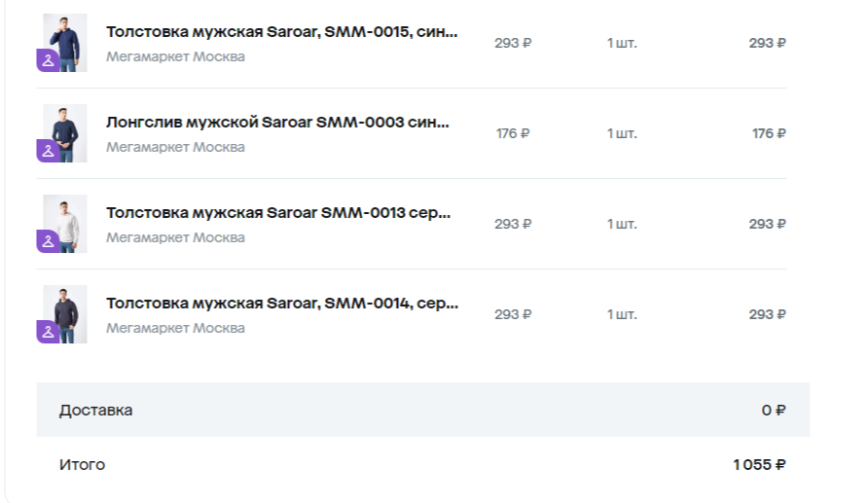The width and height of the screenshot is (868, 503).
Task: Click Мегамаркет Москва seller under the SMM-0015 item
Action: click(175, 56)
